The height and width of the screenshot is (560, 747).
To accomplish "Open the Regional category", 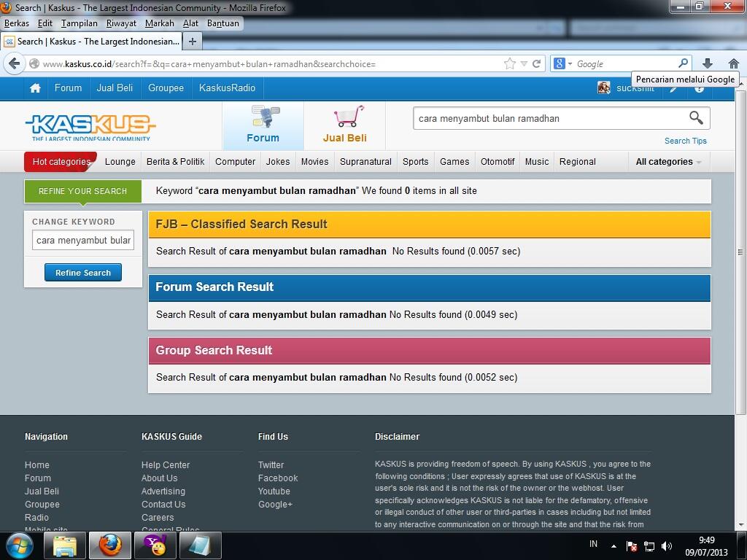I will (578, 162).
